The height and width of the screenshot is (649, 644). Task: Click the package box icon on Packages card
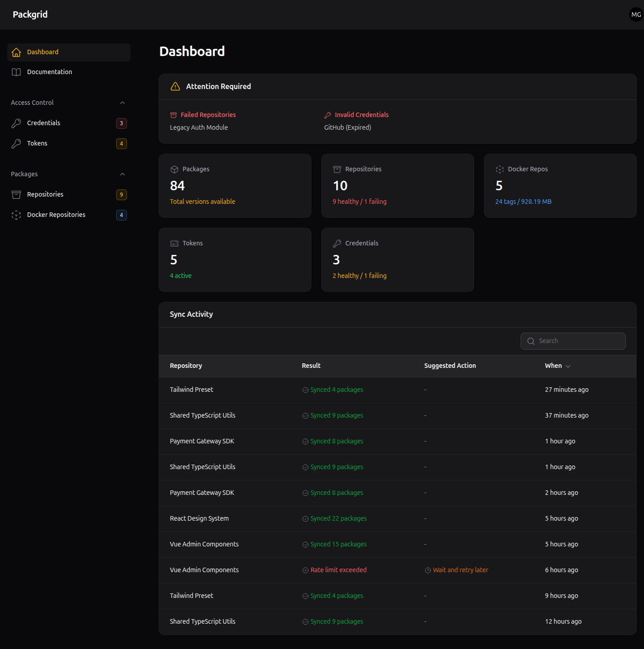[x=174, y=169]
